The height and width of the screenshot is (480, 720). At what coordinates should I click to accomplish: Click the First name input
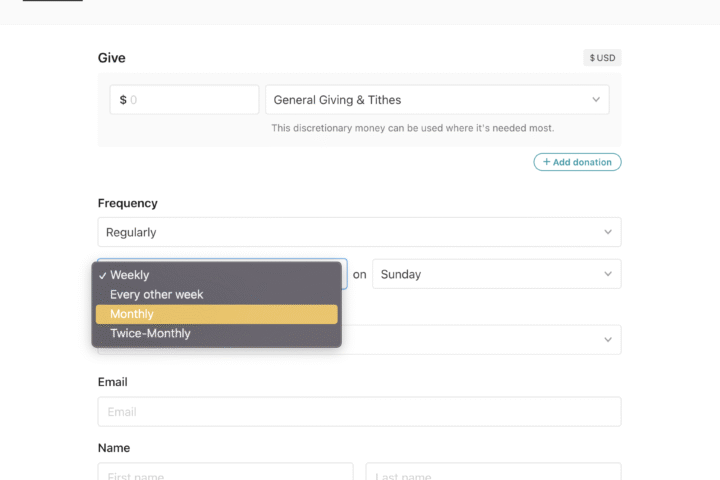(x=225, y=472)
